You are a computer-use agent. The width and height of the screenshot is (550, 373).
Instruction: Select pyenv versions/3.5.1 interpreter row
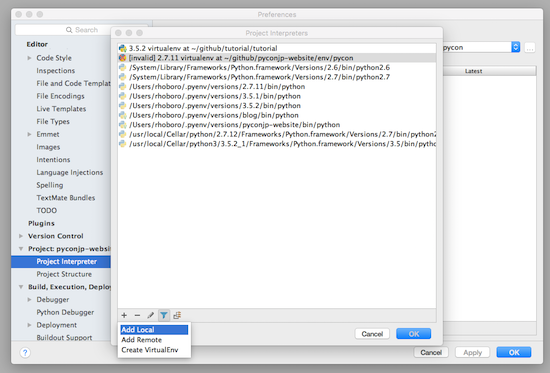click(x=277, y=96)
